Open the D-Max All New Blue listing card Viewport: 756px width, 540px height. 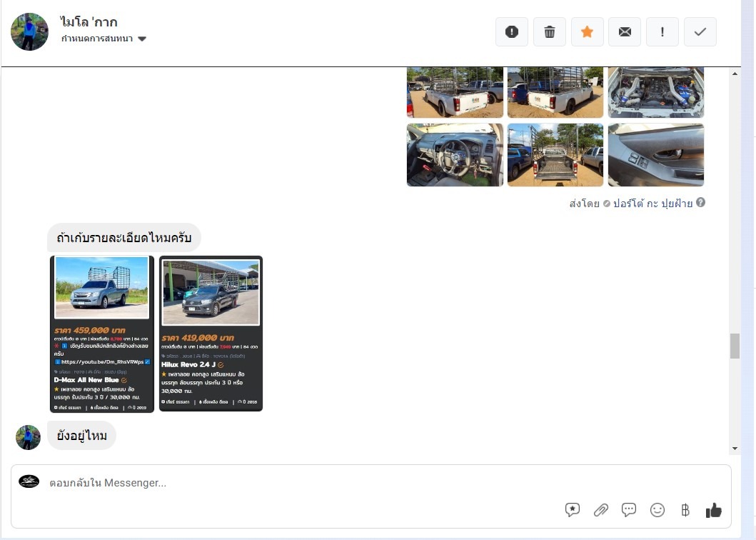pyautogui.click(x=102, y=334)
